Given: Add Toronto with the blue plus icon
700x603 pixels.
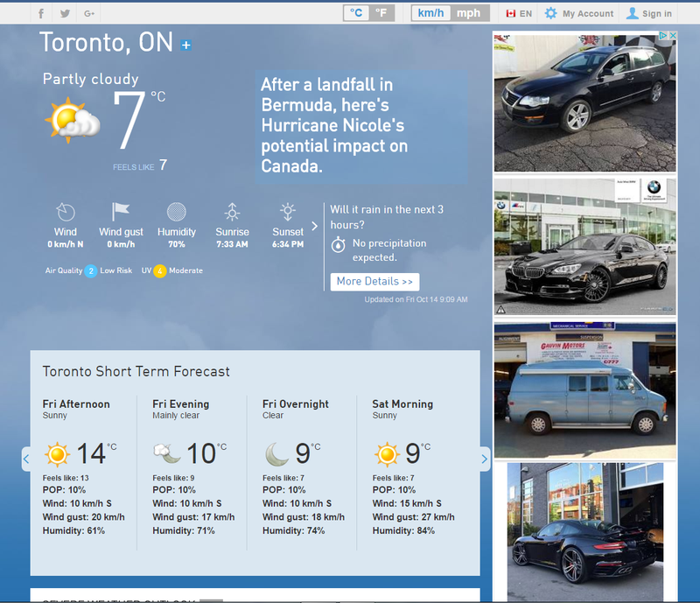Looking at the screenshot, I should point(186,46).
